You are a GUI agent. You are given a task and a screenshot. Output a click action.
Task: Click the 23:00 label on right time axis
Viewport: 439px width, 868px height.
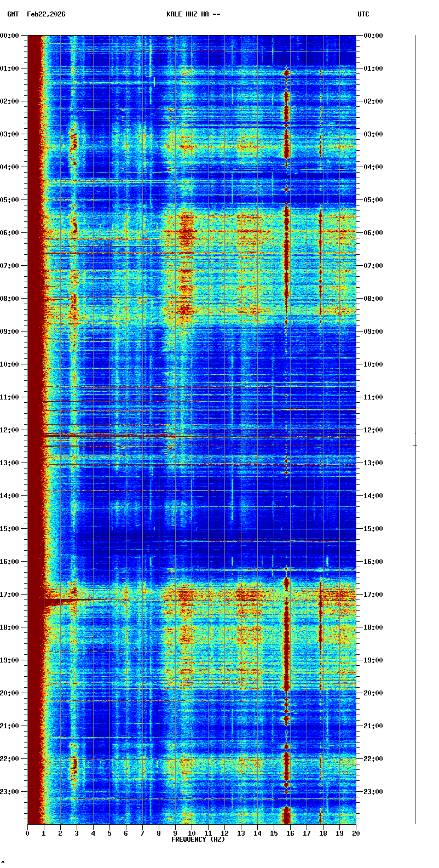coord(372,792)
